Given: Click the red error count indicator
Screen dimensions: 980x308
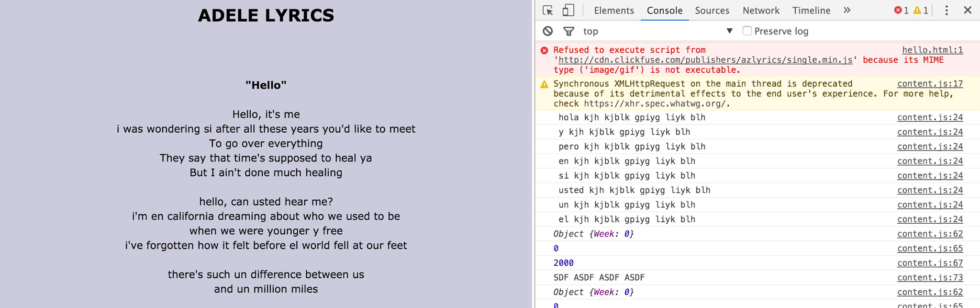Looking at the screenshot, I should click(x=902, y=11).
